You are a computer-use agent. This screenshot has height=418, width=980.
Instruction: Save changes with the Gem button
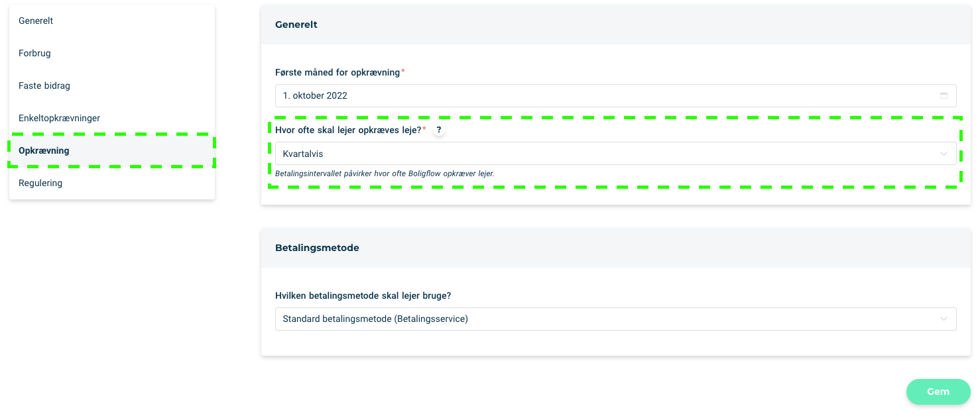938,392
